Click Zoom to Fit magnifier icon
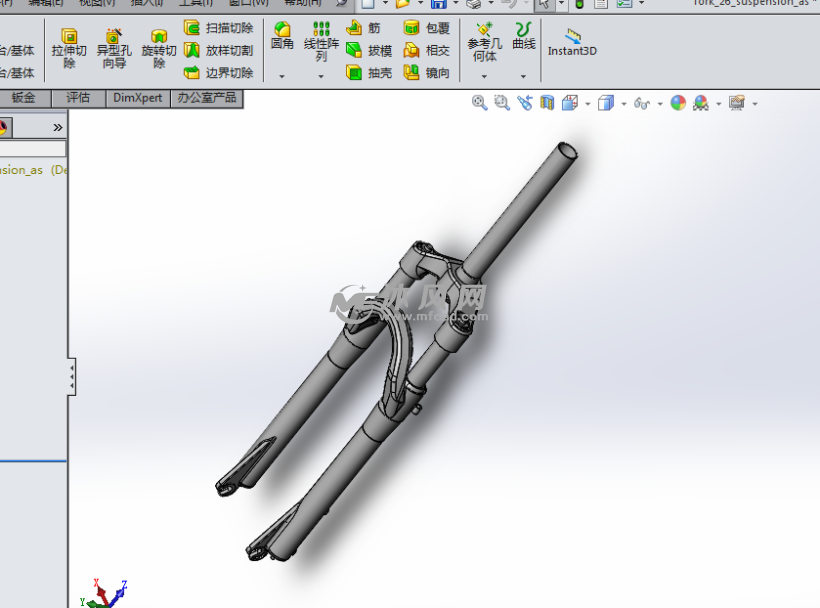This screenshot has height=608, width=820. coord(480,103)
